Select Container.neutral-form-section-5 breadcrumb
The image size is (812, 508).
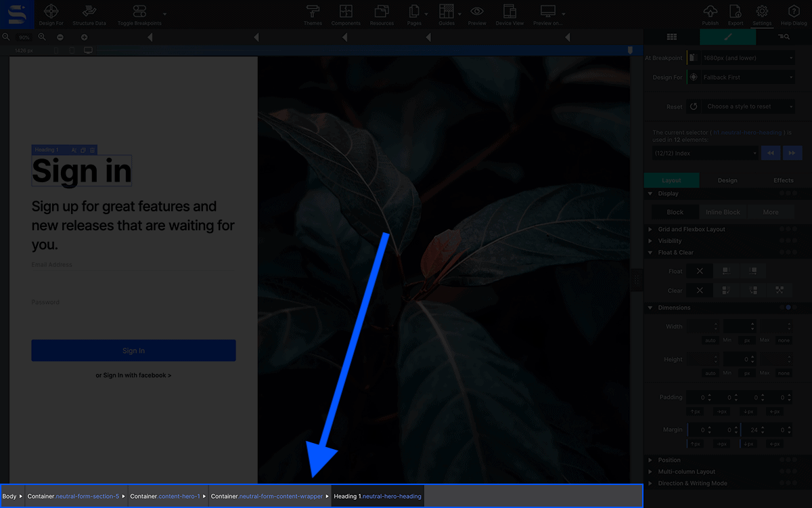point(76,496)
